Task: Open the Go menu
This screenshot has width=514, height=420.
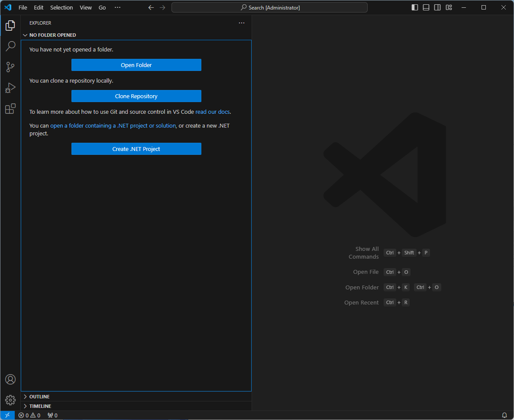Action: (102, 7)
